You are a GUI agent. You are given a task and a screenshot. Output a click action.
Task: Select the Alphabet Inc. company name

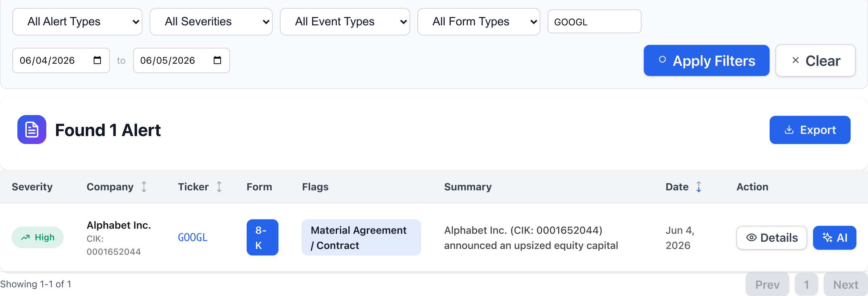click(119, 225)
